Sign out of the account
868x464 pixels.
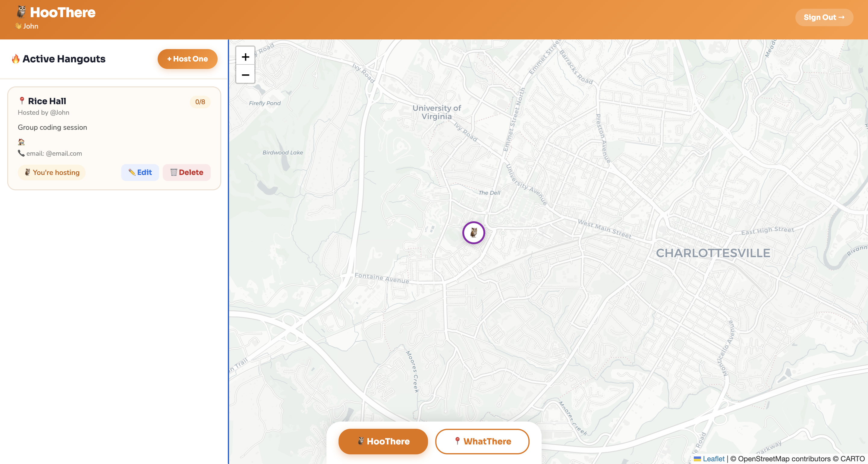click(824, 17)
